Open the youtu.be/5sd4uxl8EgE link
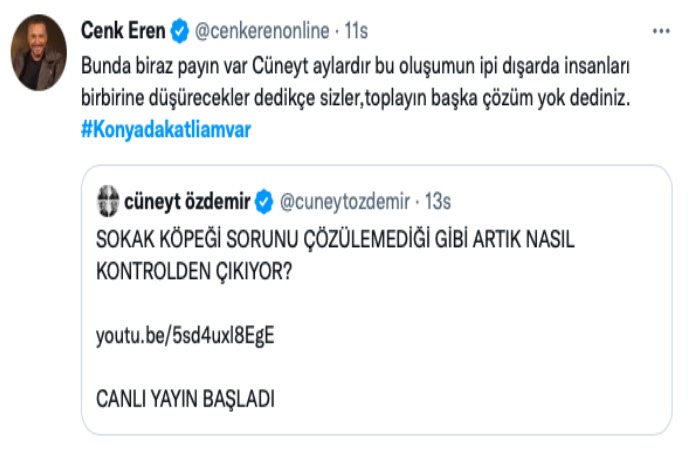 [x=184, y=335]
